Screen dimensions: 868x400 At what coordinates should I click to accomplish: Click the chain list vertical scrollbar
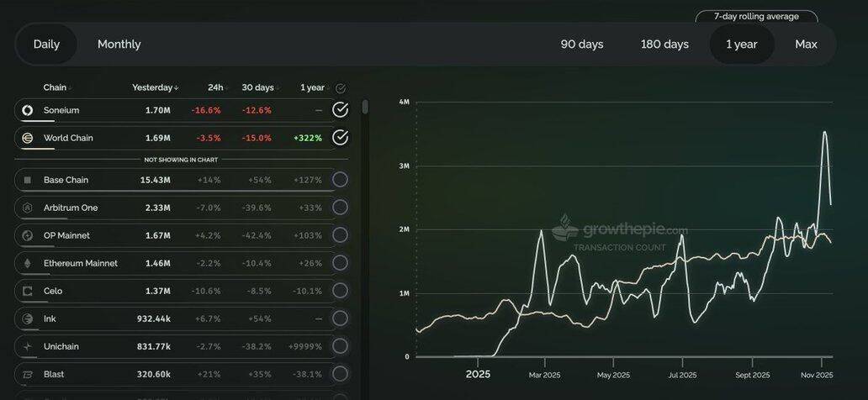[x=365, y=108]
